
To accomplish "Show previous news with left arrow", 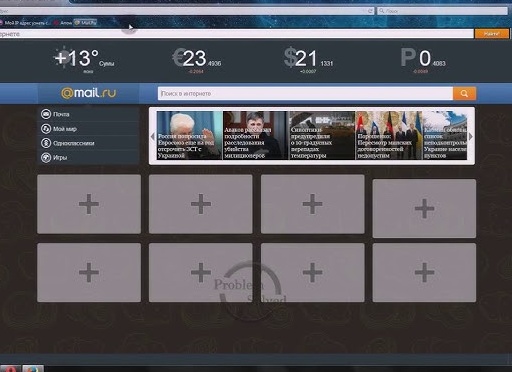I will click(153, 136).
